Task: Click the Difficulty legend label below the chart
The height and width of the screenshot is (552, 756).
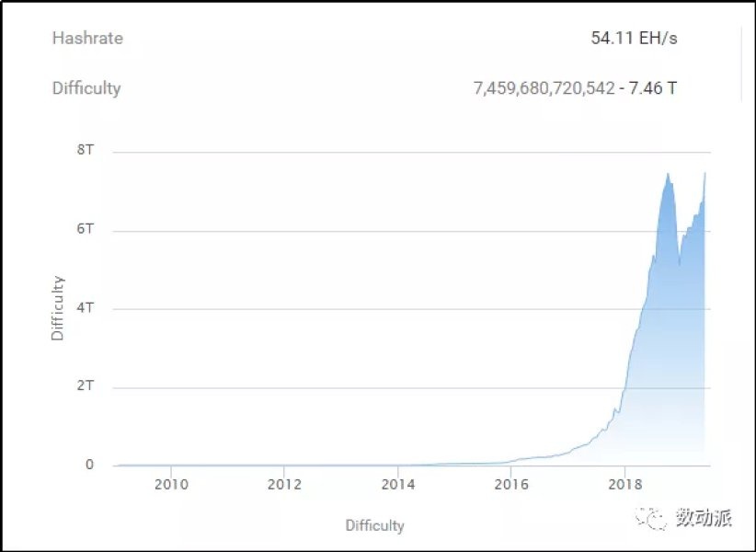Action: click(x=374, y=526)
